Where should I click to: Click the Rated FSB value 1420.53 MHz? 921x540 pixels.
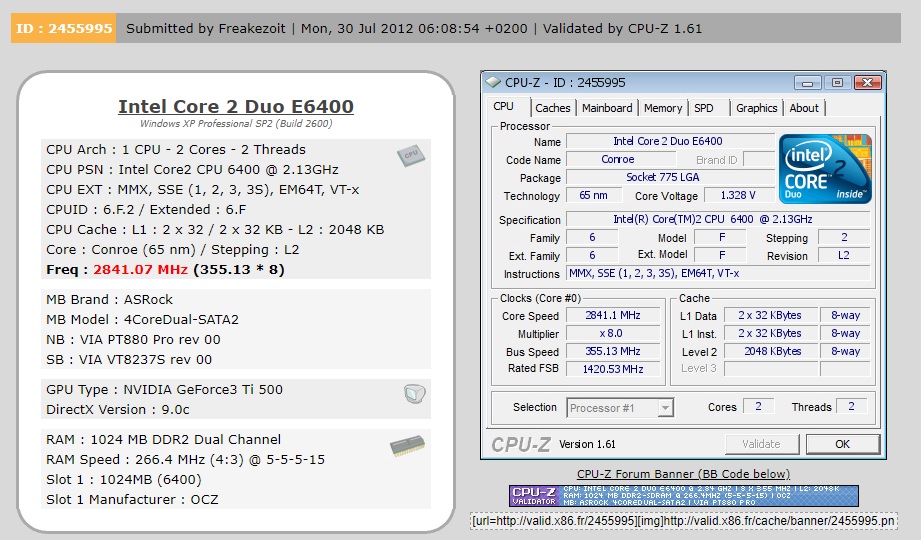tap(613, 369)
